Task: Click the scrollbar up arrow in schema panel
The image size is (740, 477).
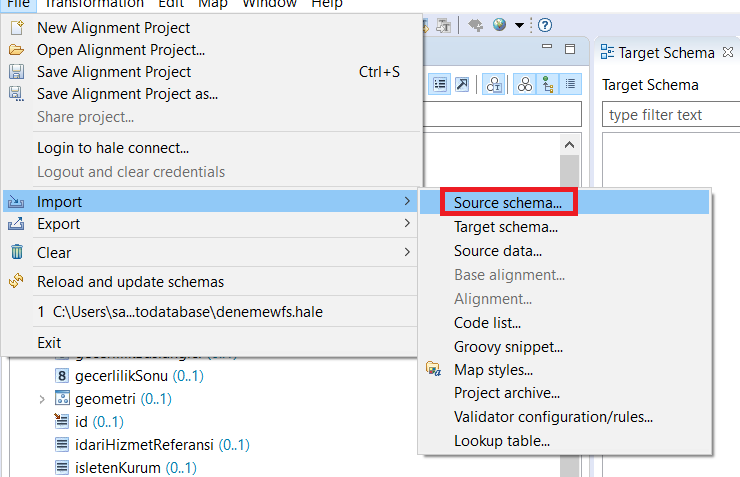Action: [x=570, y=145]
